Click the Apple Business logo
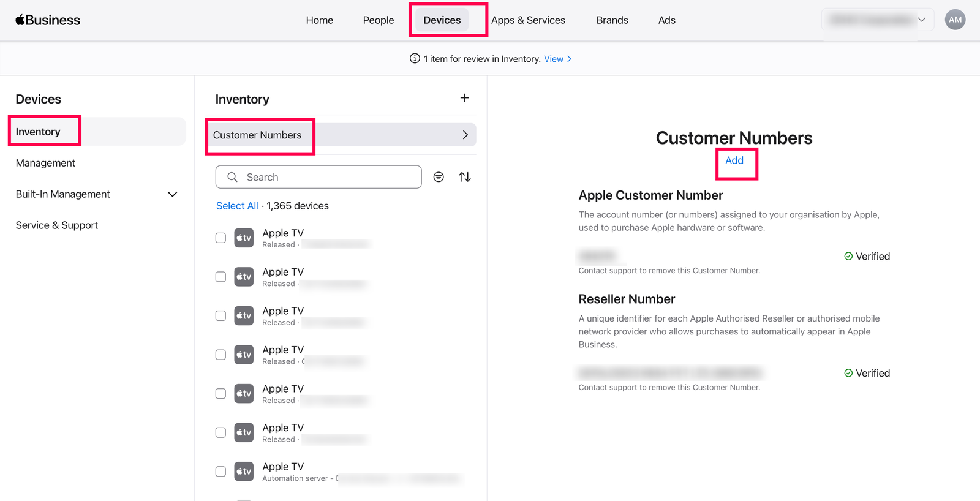 pyautogui.click(x=48, y=20)
